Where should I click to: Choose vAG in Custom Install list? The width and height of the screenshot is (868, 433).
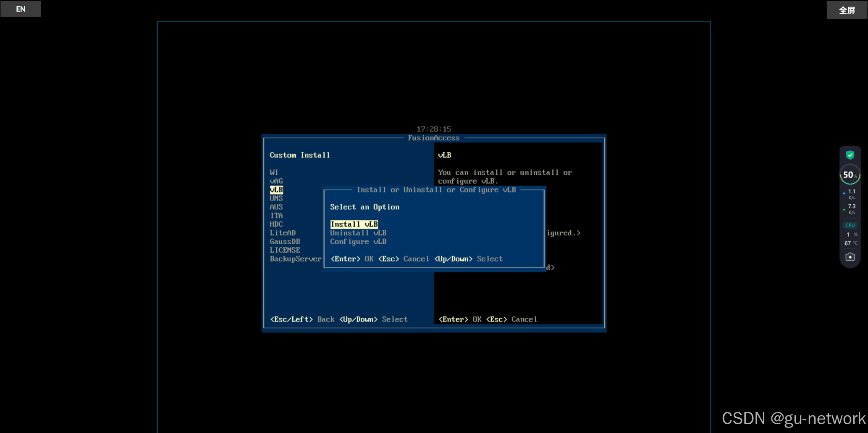click(276, 181)
